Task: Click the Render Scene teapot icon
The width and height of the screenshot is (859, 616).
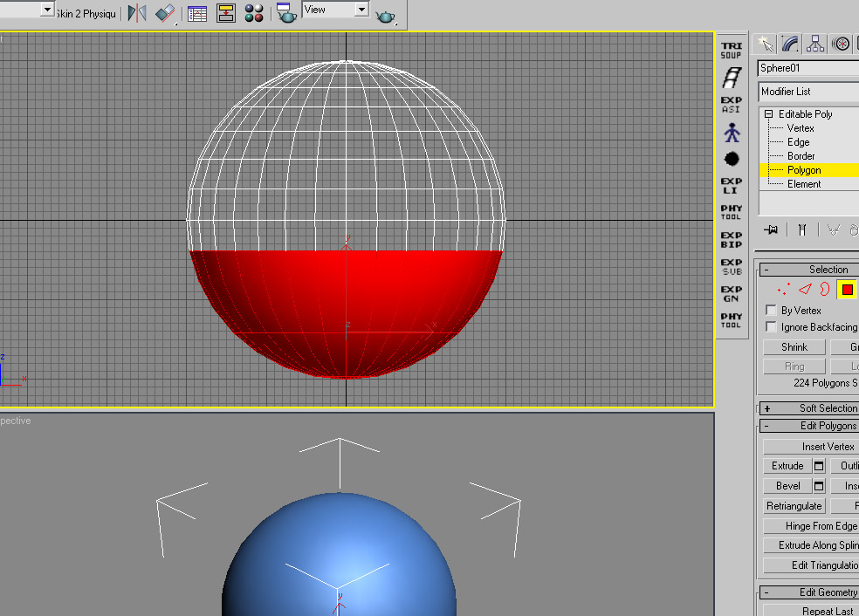Action: pyautogui.click(x=285, y=12)
